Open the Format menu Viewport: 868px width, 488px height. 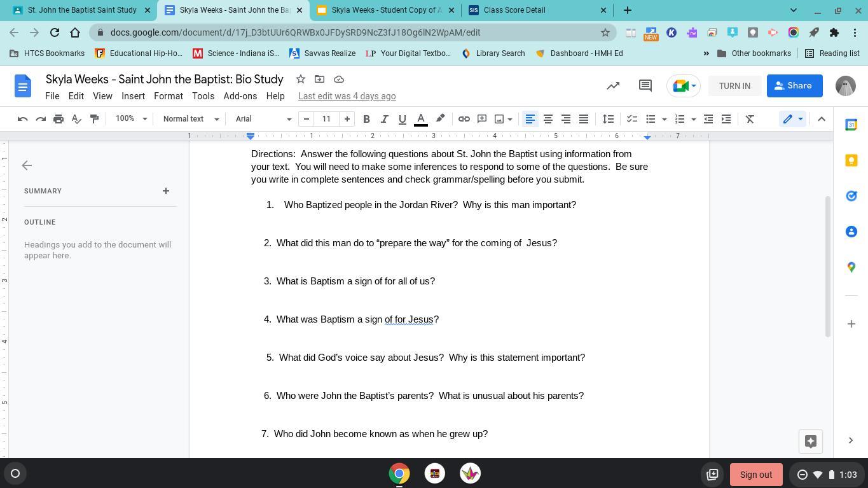[169, 96]
